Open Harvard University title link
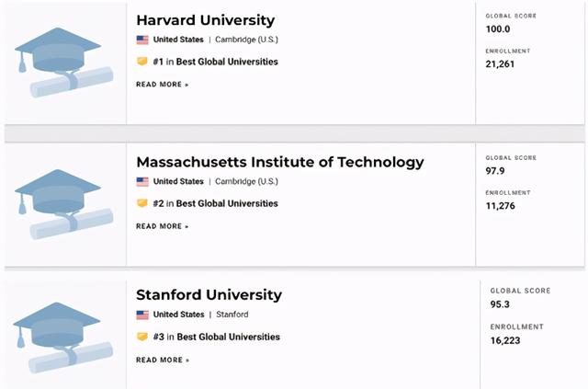The image size is (588, 389). (x=205, y=20)
